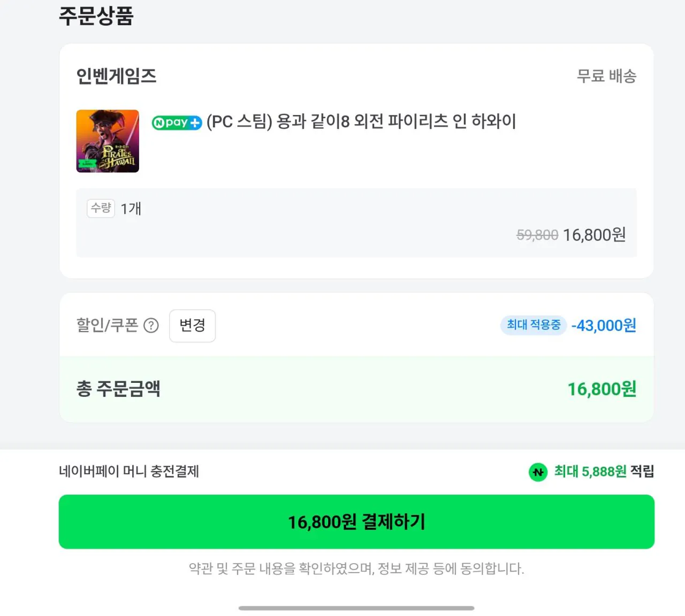Click the 수량 quantity badge
Image resolution: width=685 pixels, height=616 pixels.
101,209
